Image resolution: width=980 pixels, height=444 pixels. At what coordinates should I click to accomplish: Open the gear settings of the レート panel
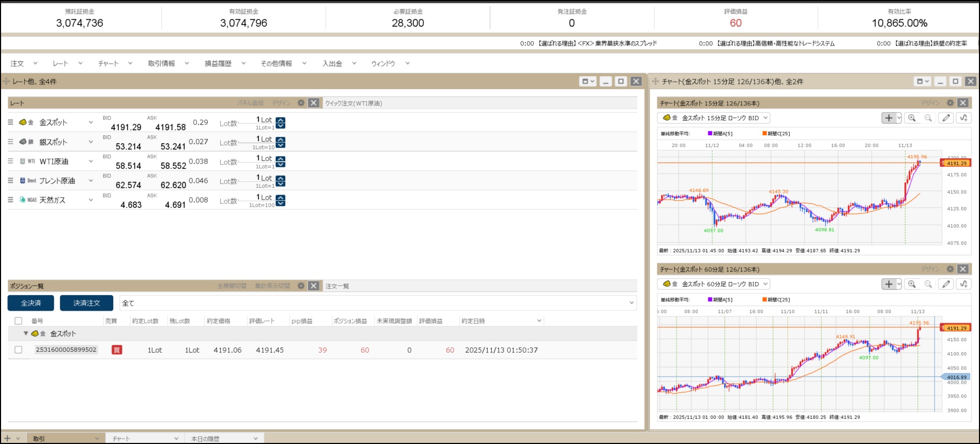click(x=301, y=103)
